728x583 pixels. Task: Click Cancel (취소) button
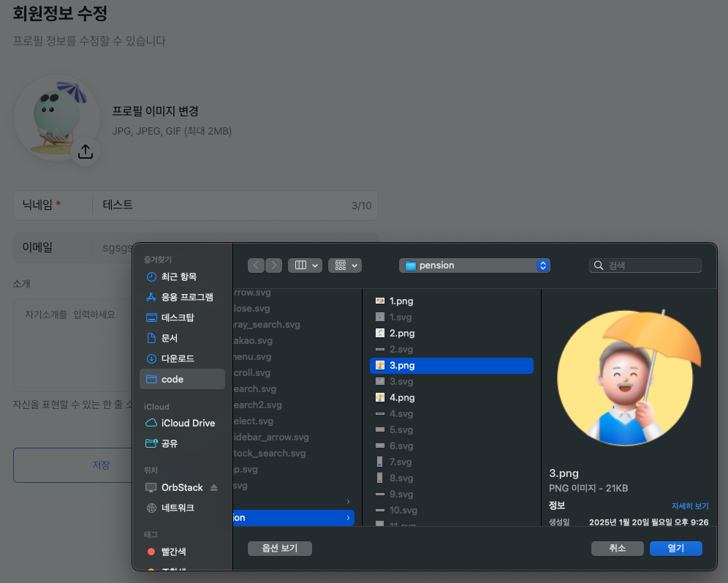coord(617,548)
